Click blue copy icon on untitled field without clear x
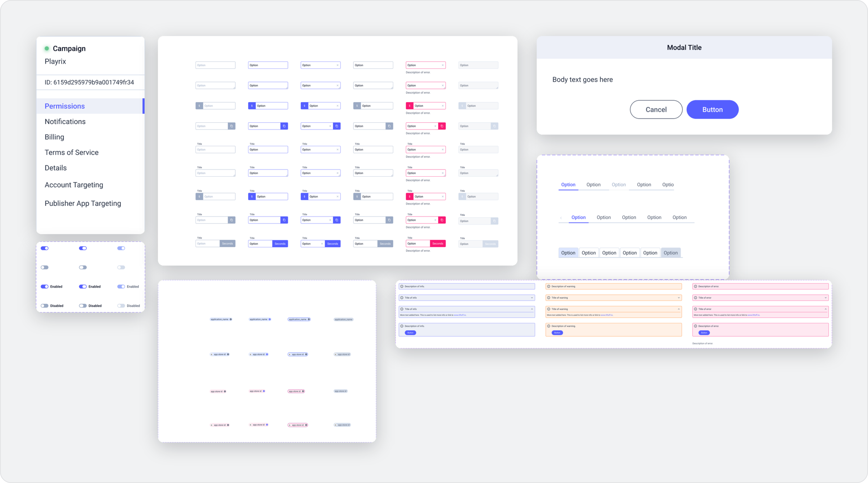868x483 pixels. (284, 126)
